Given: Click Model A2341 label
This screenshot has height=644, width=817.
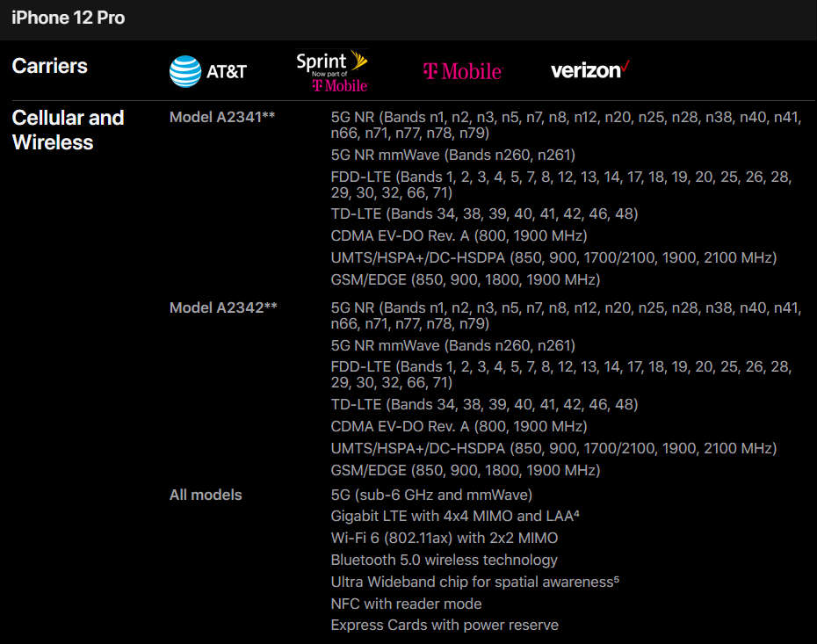Looking at the screenshot, I should tap(222, 117).
